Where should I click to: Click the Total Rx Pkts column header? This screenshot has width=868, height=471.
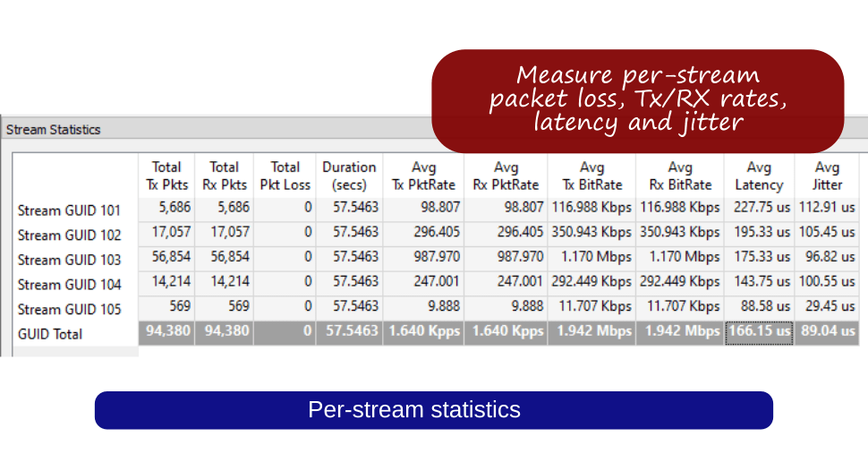225,176
